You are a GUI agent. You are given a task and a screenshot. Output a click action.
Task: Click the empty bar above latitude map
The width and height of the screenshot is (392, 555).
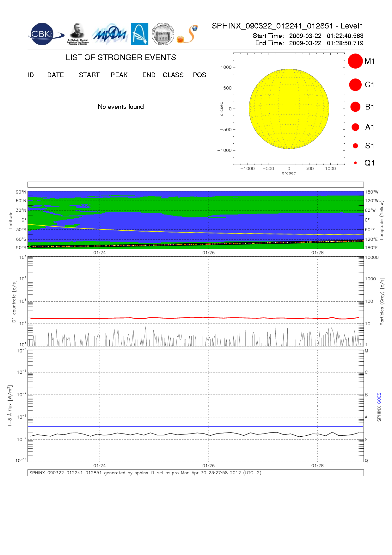(195, 184)
